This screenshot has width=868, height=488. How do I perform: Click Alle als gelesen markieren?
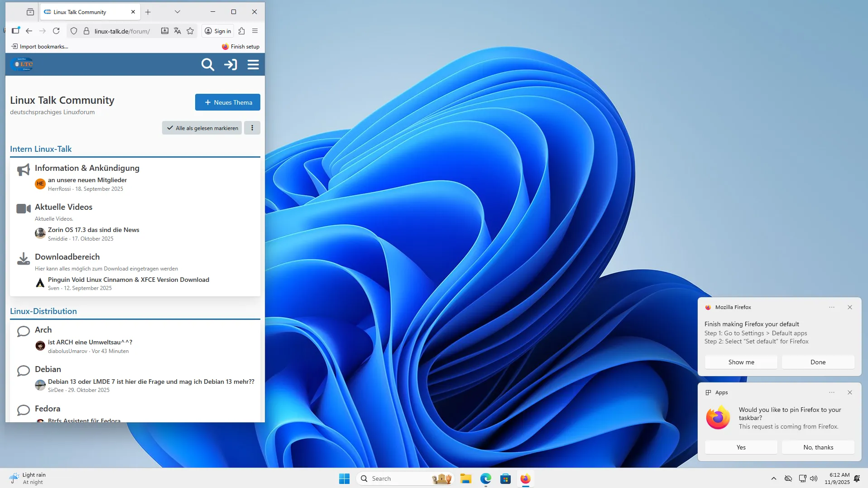tap(202, 128)
